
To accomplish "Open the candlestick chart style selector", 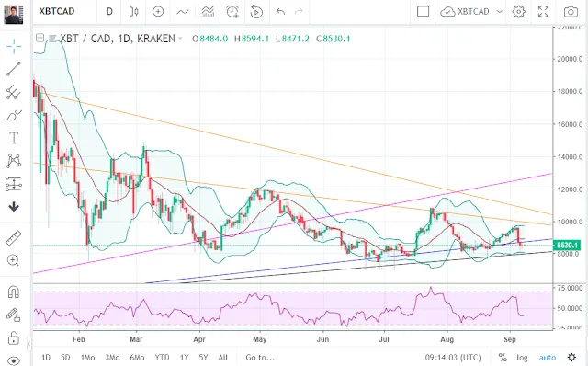I will coord(134,12).
